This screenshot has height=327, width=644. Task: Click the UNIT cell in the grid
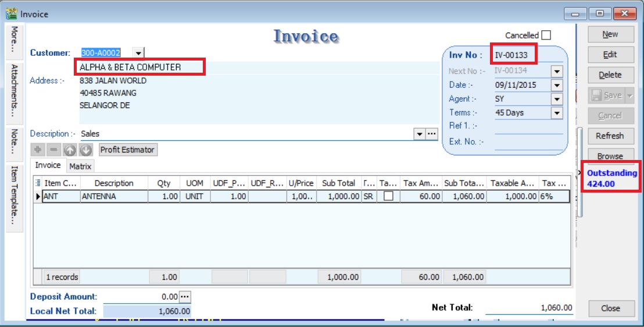pos(195,197)
